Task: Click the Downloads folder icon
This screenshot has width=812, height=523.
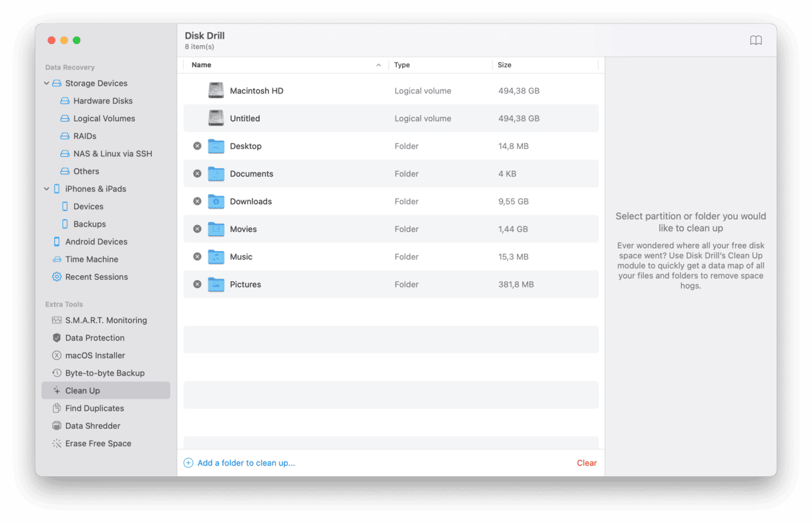Action: tap(216, 201)
